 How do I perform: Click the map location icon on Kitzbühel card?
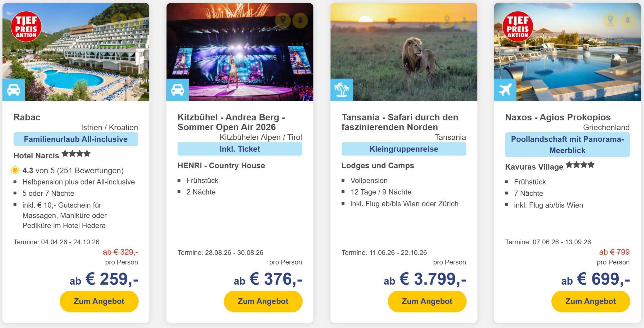tap(283, 20)
